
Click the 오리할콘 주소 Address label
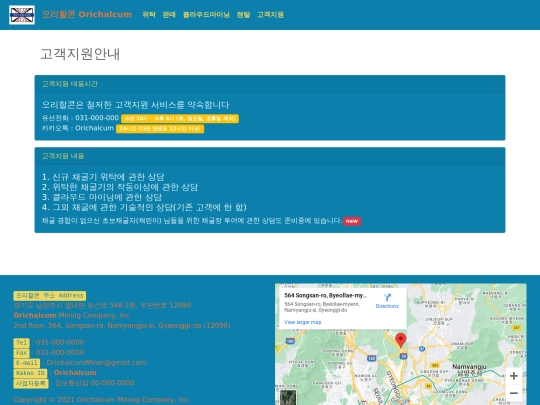pos(50,295)
